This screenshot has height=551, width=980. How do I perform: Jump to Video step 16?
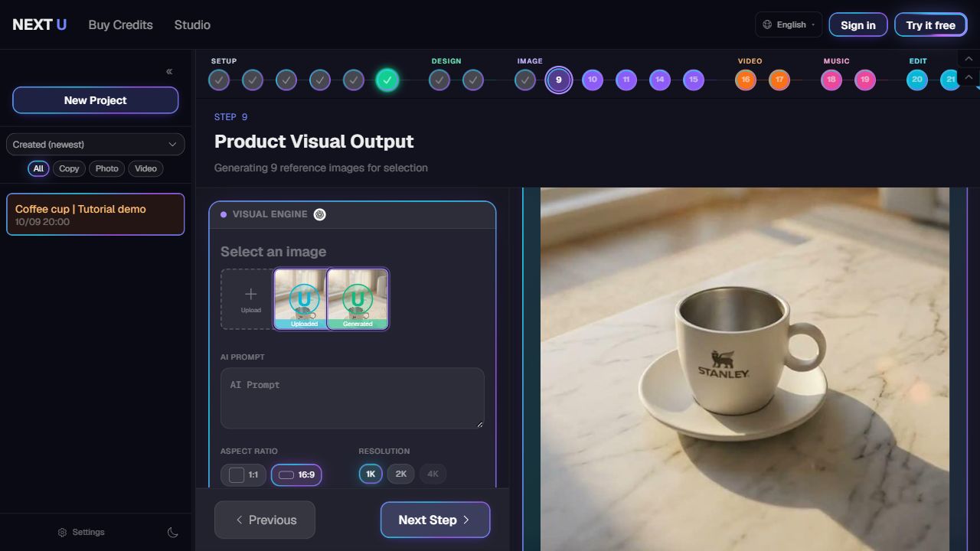click(x=745, y=80)
